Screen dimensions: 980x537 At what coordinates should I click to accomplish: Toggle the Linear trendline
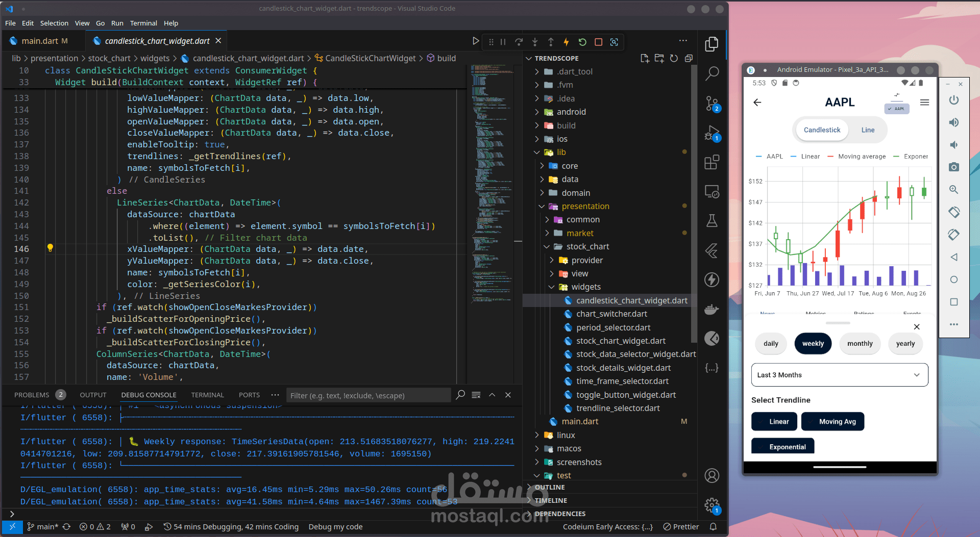(774, 422)
